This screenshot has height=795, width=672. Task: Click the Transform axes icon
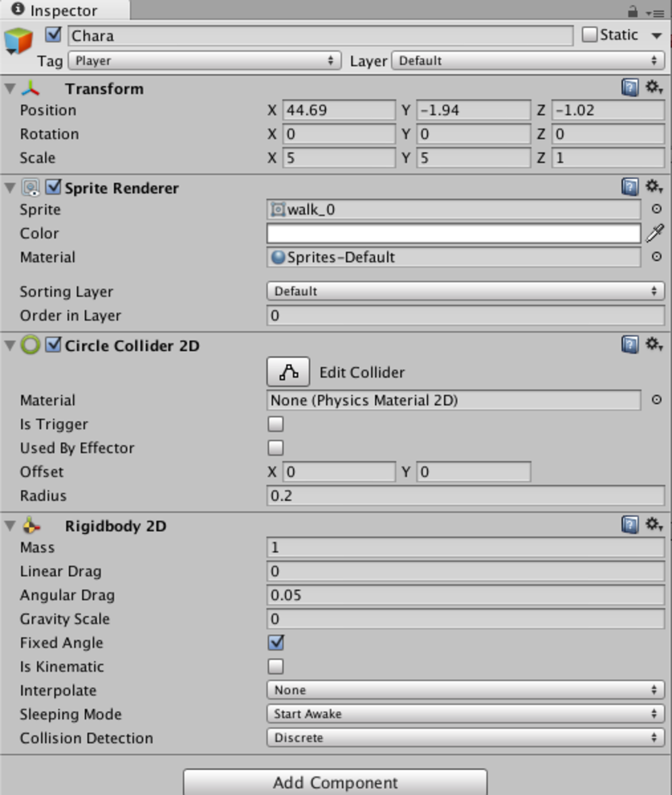30,88
